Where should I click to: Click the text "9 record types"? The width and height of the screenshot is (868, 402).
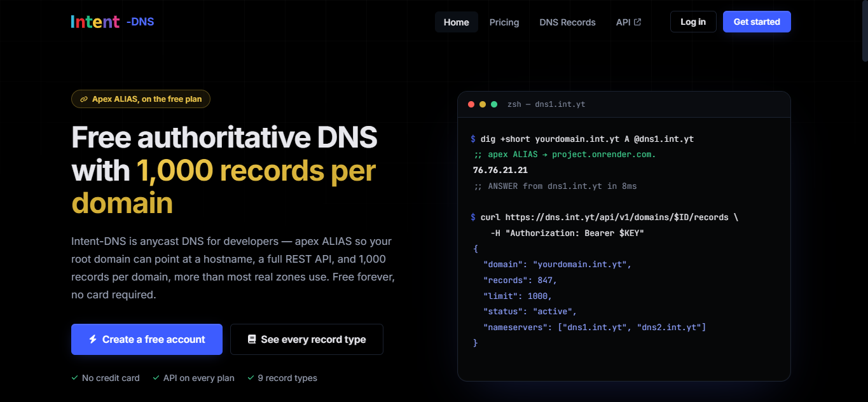(287, 378)
